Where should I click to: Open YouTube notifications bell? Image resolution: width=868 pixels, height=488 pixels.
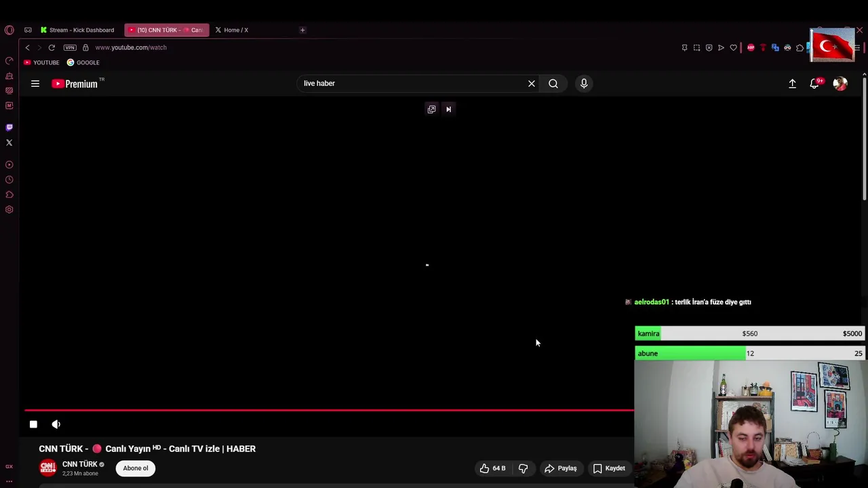814,83
